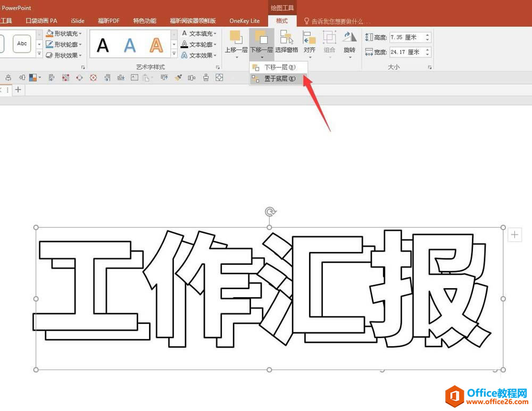Viewport: 532px width, 411px height.
Task: Click the align right arrow toolbar icon
Action: [107, 78]
